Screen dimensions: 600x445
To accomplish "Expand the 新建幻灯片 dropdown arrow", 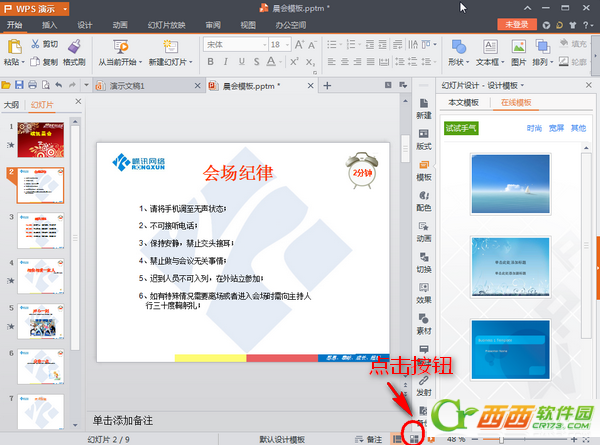I will [x=191, y=62].
